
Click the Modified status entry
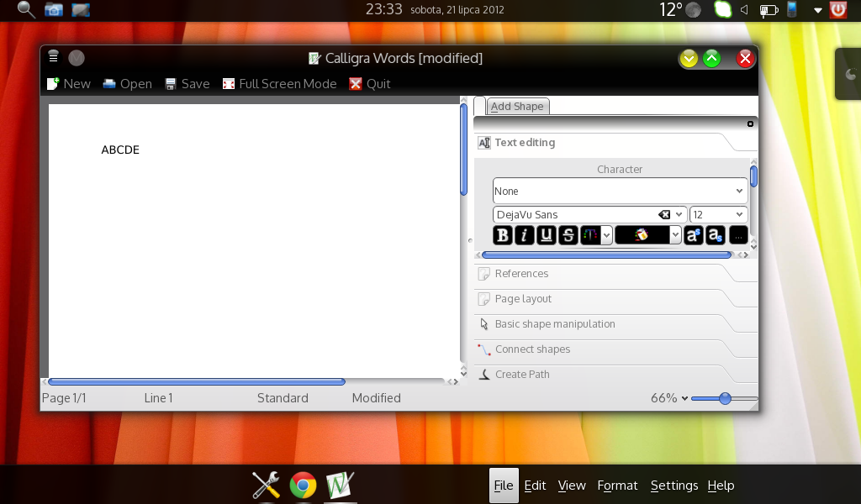tap(376, 398)
